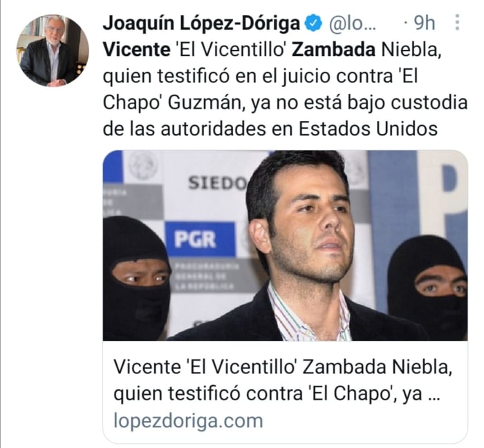Visit the lopezdoriga.com domain link
The width and height of the screenshot is (484, 448).
(x=188, y=421)
